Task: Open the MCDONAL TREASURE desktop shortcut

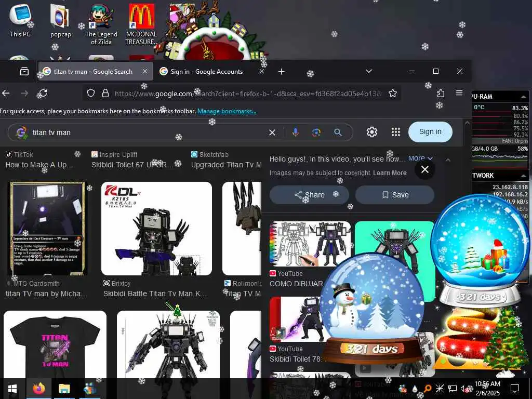Action: pyautogui.click(x=141, y=24)
